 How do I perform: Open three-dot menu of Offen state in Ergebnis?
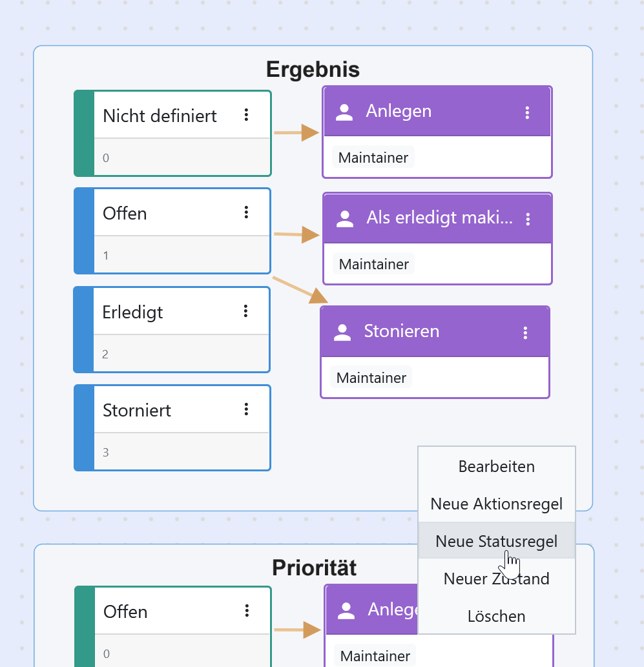pyautogui.click(x=246, y=212)
